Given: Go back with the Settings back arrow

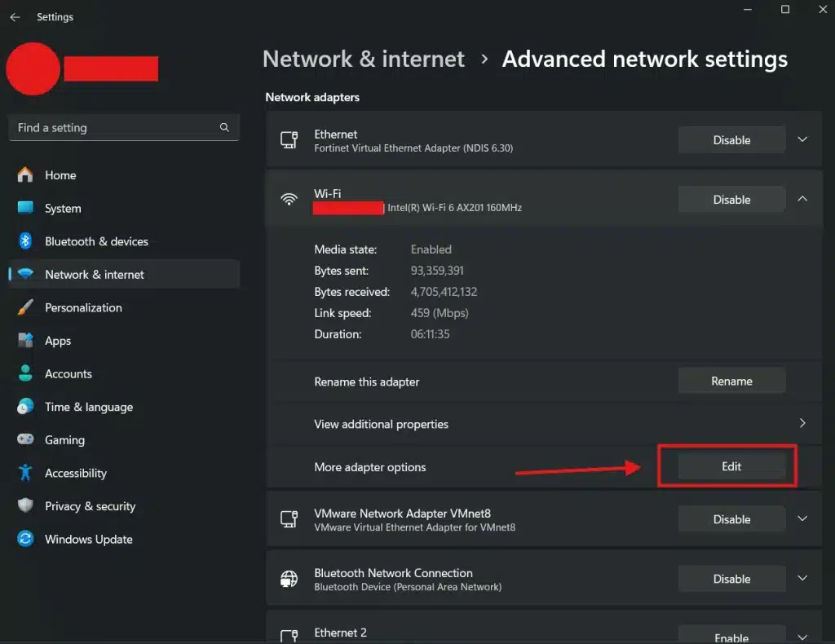Looking at the screenshot, I should click(x=15, y=17).
